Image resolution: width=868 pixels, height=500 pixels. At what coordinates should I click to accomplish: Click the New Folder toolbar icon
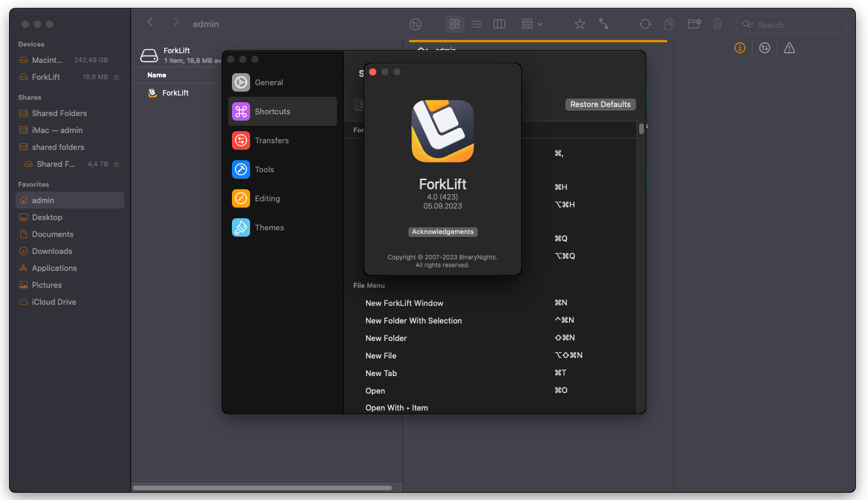pyautogui.click(x=694, y=24)
